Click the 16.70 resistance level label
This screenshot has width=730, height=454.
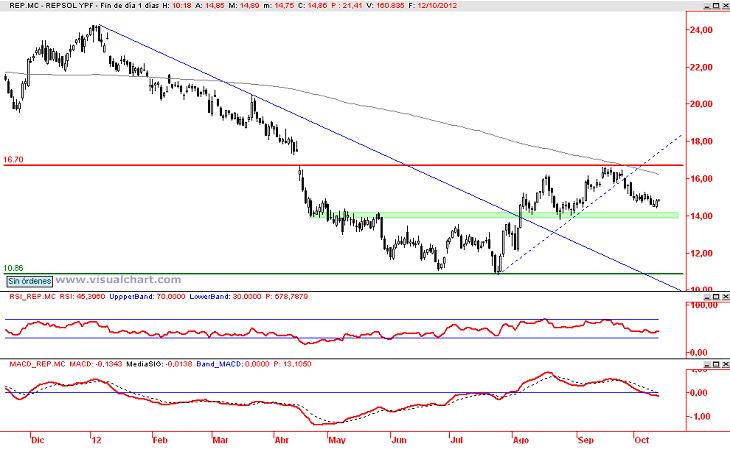click(13, 159)
